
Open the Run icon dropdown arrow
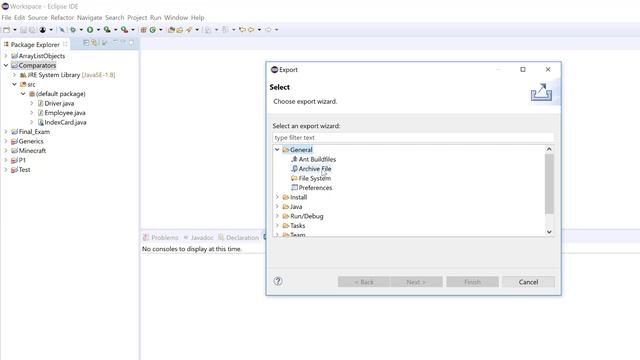pyautogui.click(x=98, y=30)
